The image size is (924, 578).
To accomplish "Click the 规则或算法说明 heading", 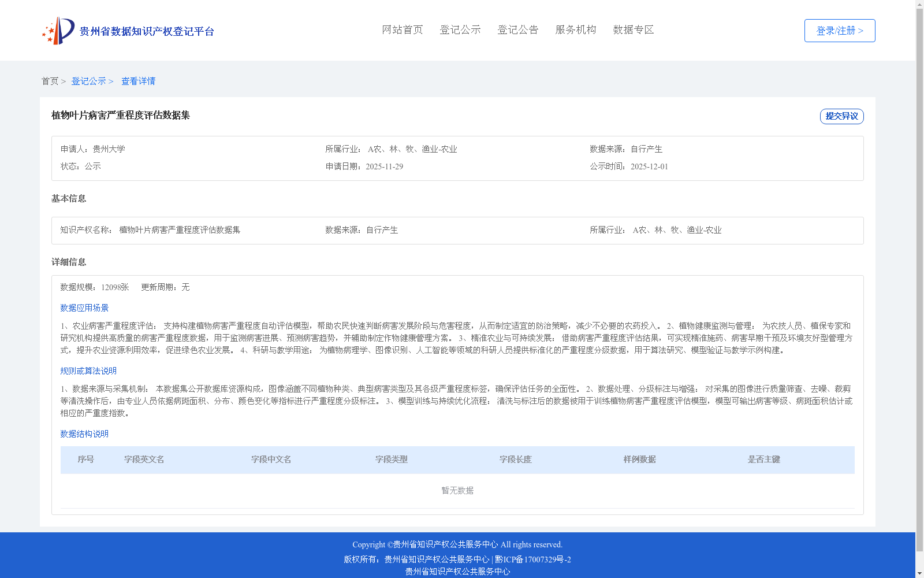I will tap(88, 371).
